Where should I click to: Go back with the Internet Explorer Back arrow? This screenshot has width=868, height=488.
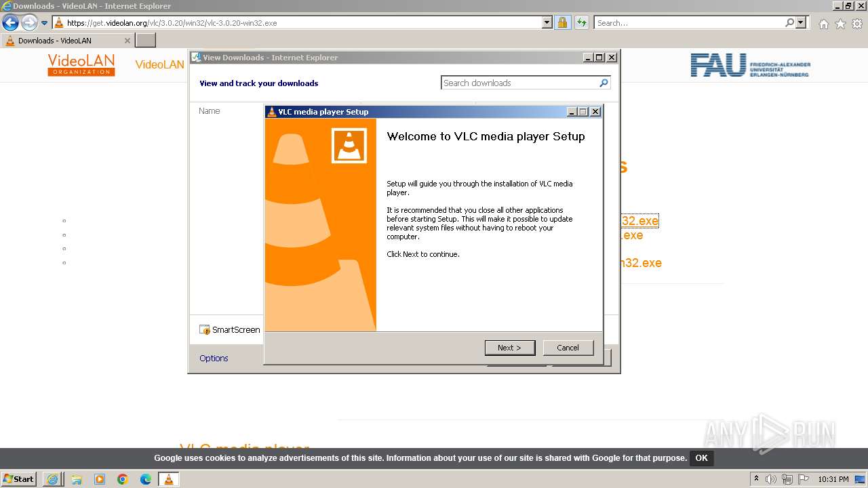pyautogui.click(x=10, y=23)
